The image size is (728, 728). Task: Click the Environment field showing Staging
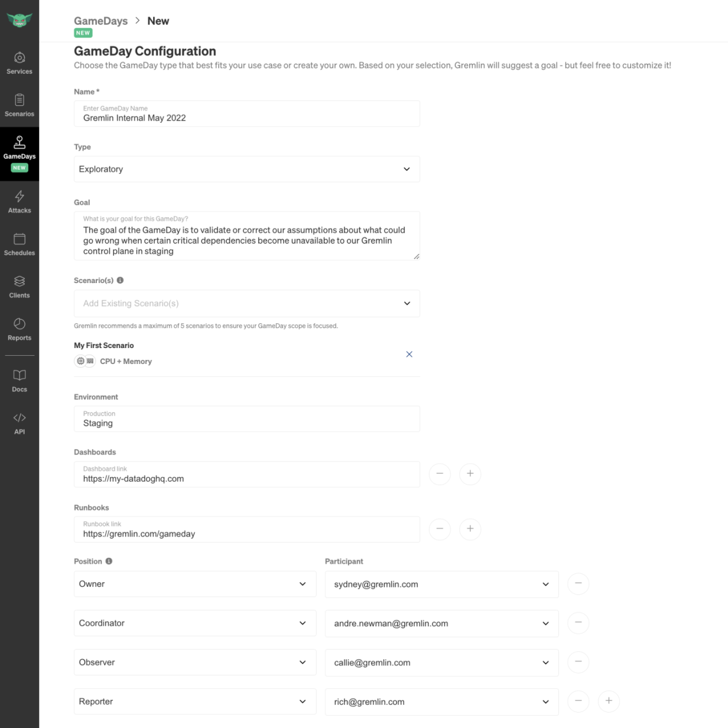(247, 418)
